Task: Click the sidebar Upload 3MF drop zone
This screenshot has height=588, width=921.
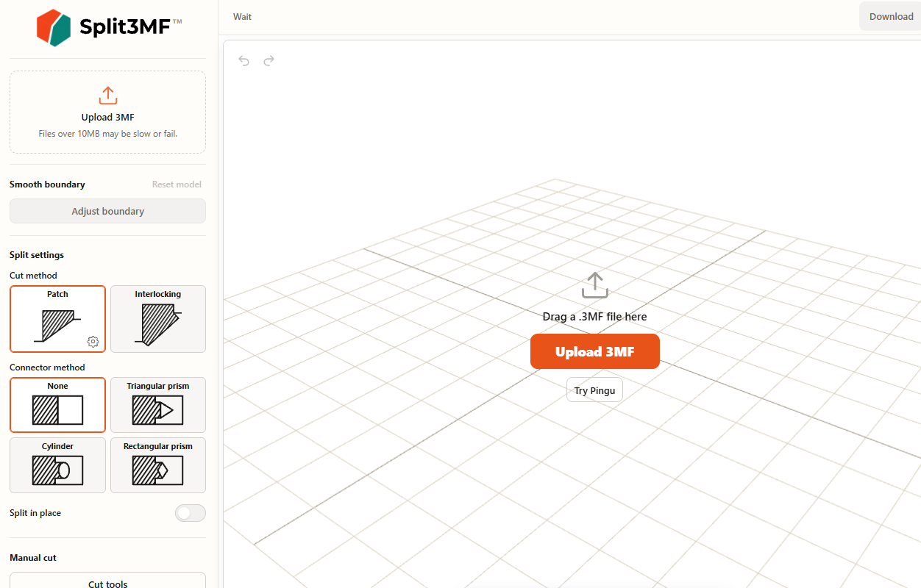Action: (107, 112)
